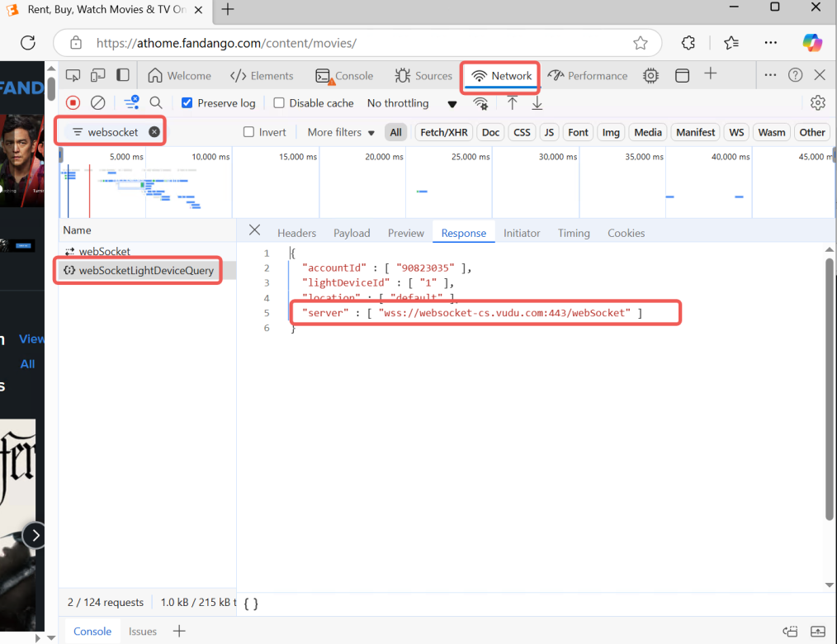Select the webSocket request in list
The width and height of the screenshot is (837, 644).
(104, 251)
